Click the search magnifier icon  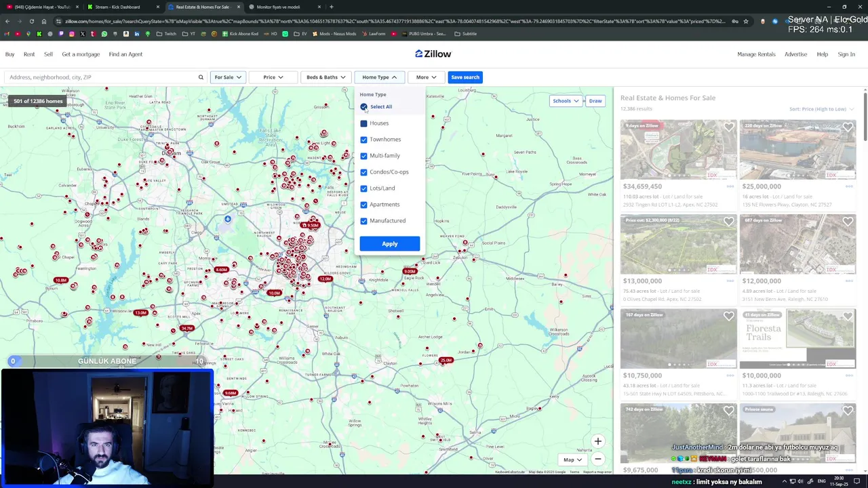[201, 77]
